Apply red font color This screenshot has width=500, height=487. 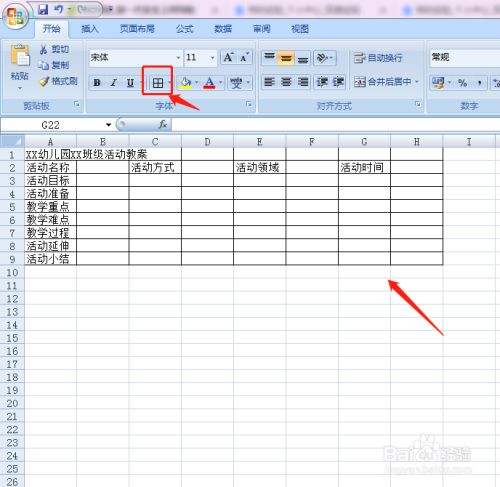(x=209, y=82)
